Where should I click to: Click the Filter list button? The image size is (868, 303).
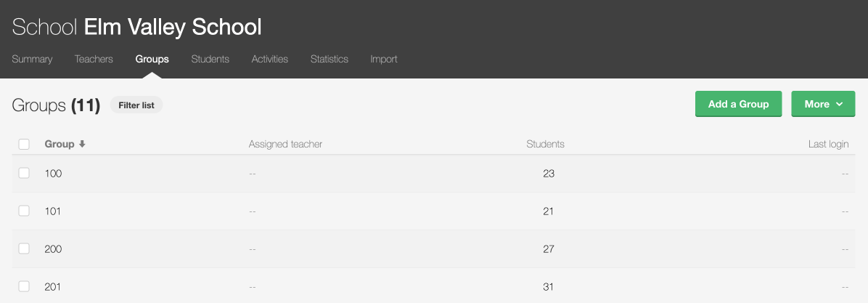click(x=136, y=105)
